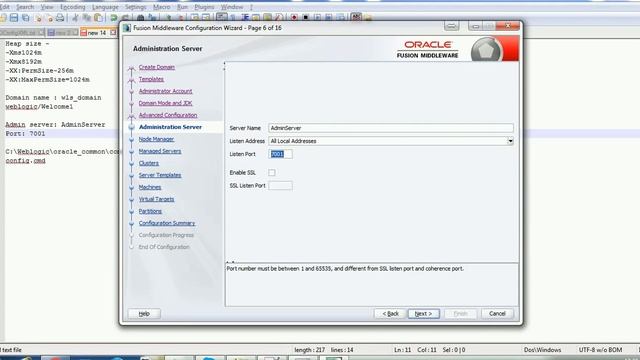Go to Administrator Account step link
640x360 pixels.
click(x=165, y=91)
